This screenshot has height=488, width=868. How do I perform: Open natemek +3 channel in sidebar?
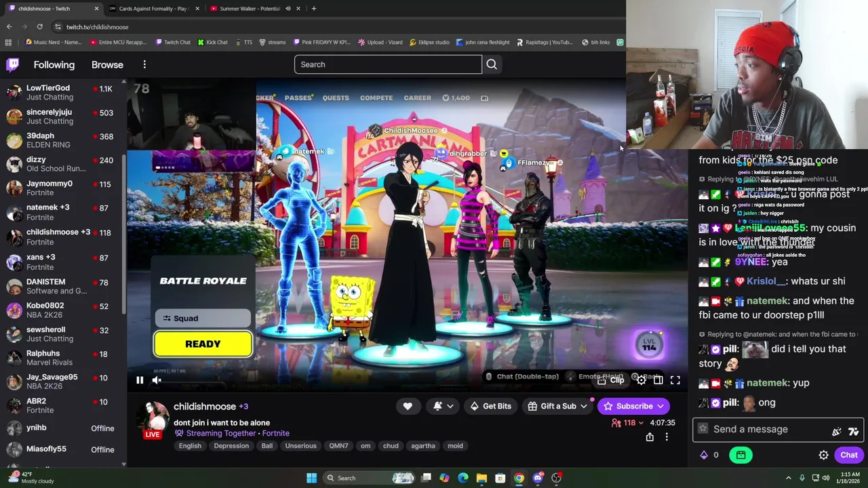tap(62, 212)
